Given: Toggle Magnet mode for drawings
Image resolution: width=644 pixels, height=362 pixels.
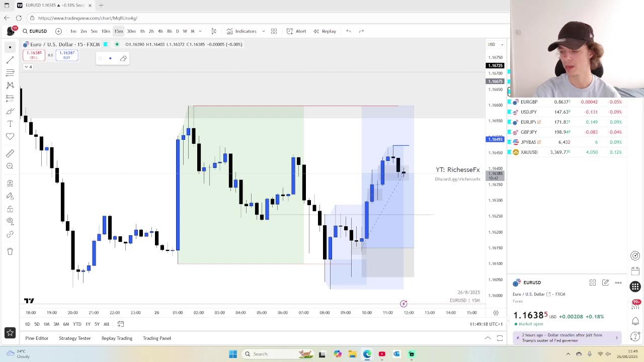Looking at the screenshot, I should point(10,183).
